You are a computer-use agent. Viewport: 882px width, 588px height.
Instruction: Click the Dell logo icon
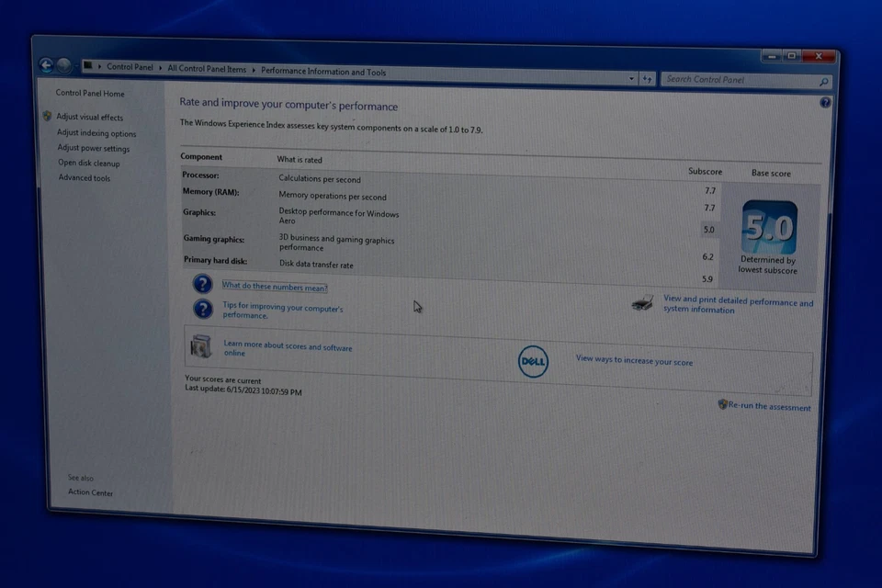pos(533,362)
